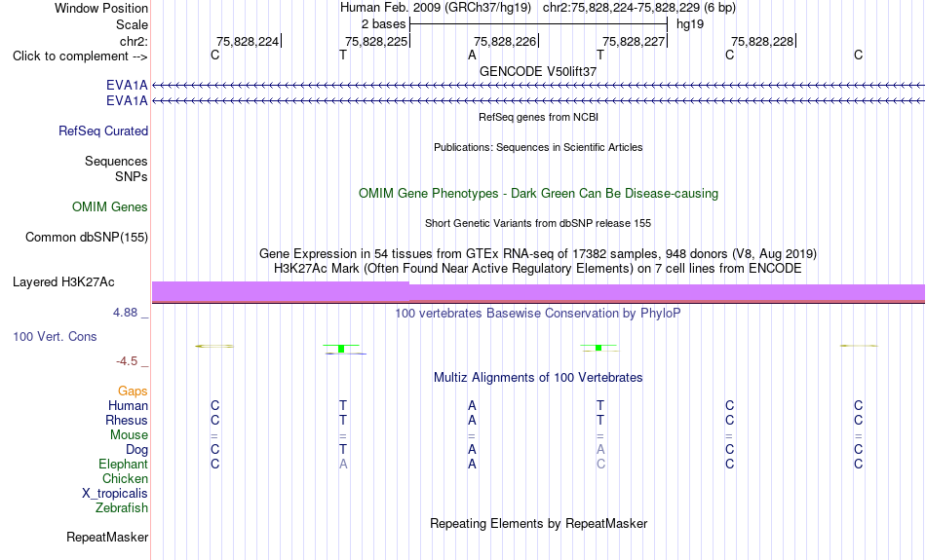Select the Zebrafish species row label

[122, 507]
